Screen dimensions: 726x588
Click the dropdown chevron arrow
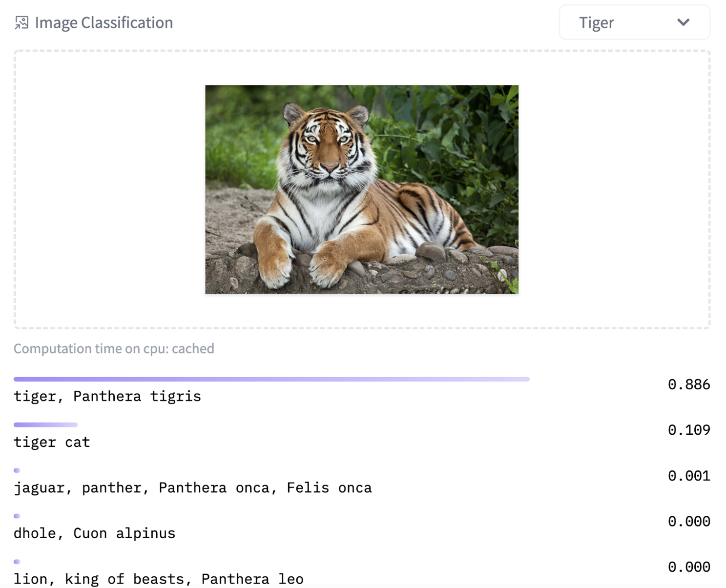tap(683, 22)
